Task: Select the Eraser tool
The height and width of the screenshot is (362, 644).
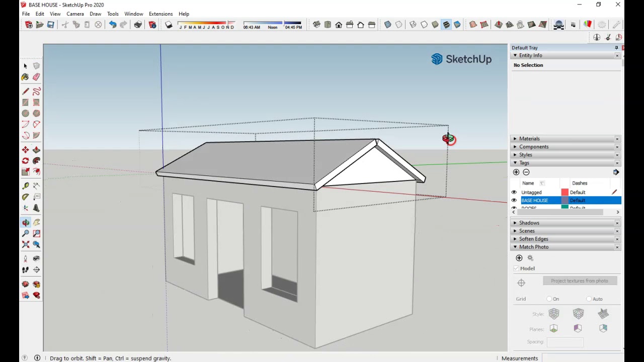Action: pyautogui.click(x=36, y=77)
